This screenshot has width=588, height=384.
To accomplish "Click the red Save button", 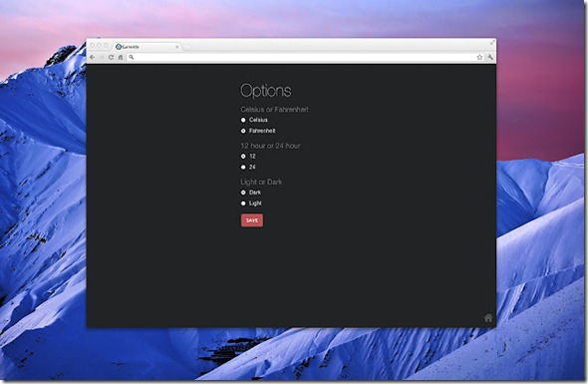I will (x=252, y=220).
